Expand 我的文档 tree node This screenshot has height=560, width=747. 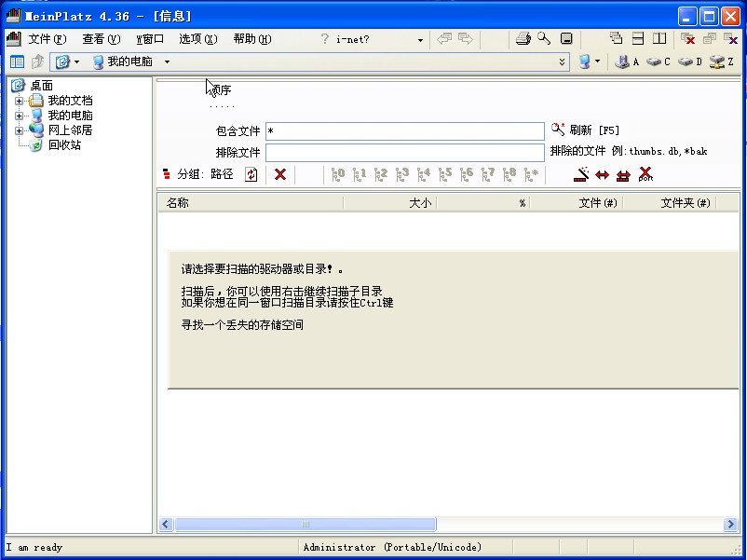tap(19, 101)
